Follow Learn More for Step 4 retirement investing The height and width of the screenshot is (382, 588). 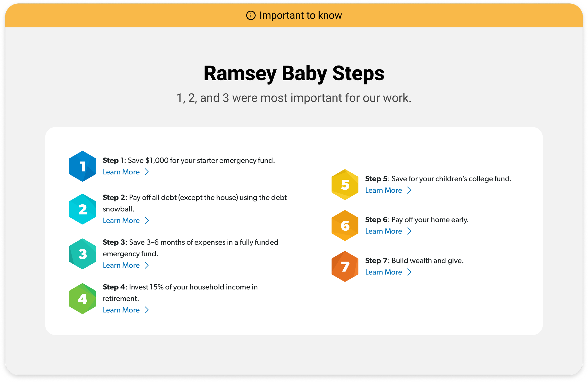[121, 310]
